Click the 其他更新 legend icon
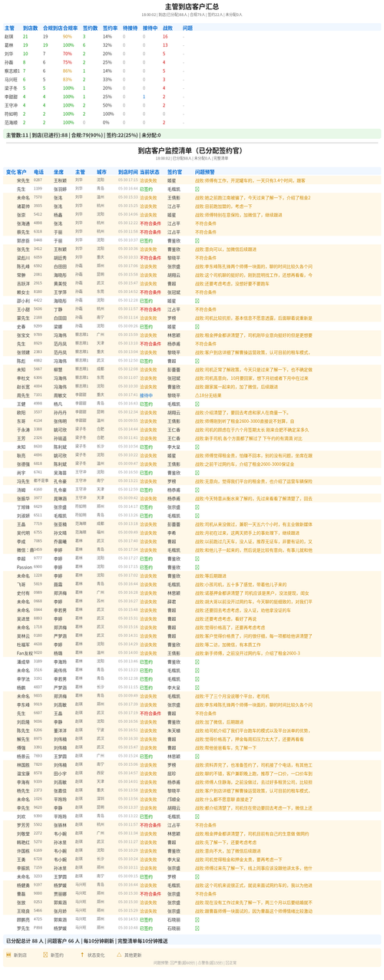 pos(118,955)
